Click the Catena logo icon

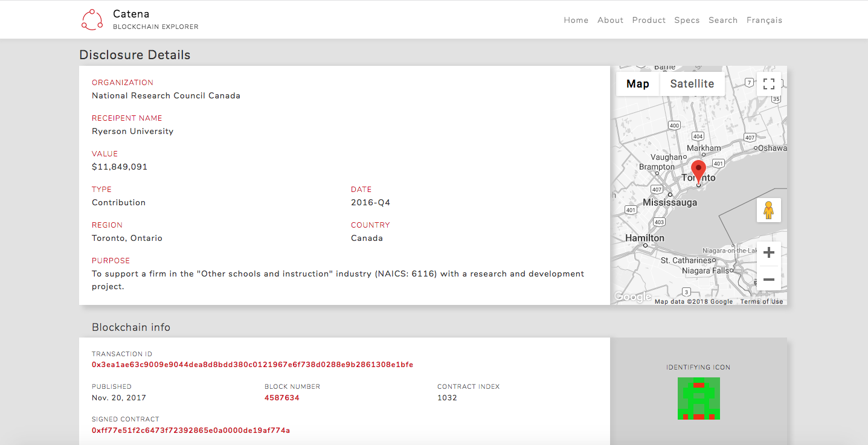92,19
